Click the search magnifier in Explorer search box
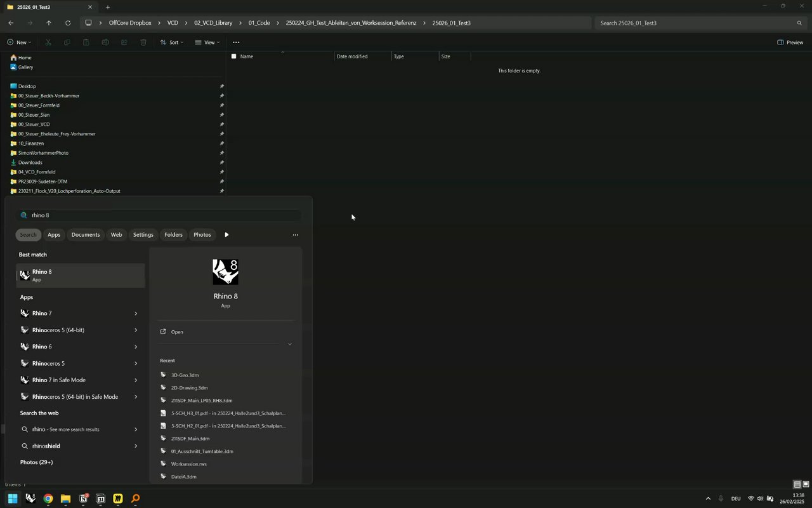Image resolution: width=812 pixels, height=508 pixels. point(799,23)
